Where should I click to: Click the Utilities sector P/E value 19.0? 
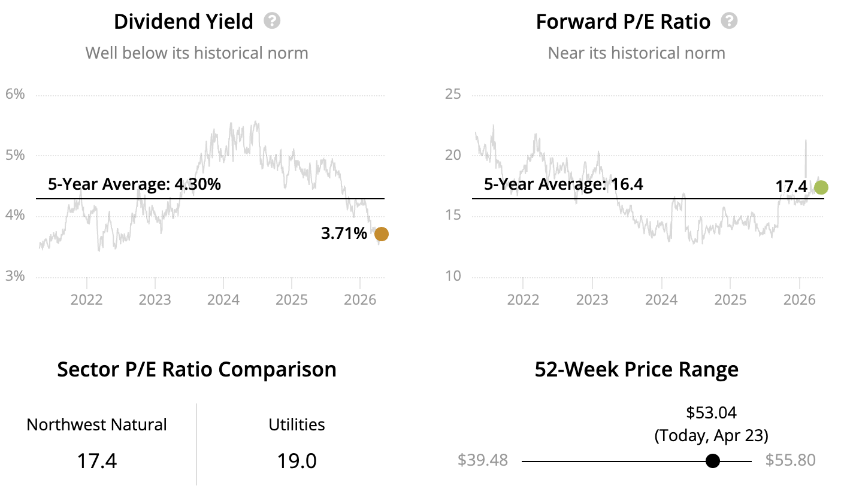coord(297,461)
